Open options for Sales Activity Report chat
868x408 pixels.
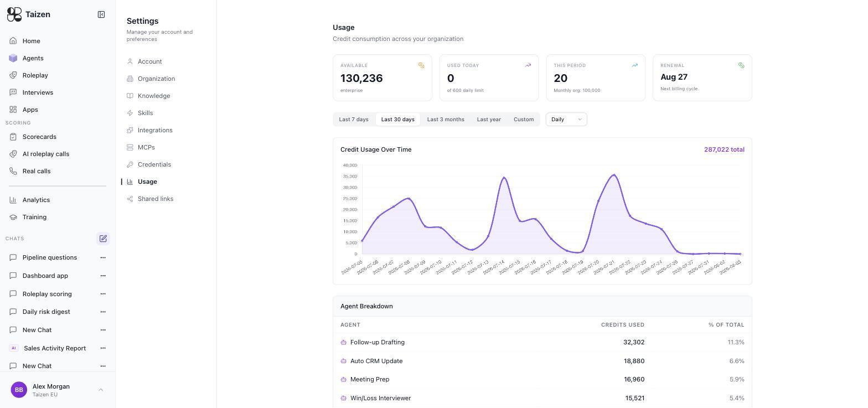(103, 348)
